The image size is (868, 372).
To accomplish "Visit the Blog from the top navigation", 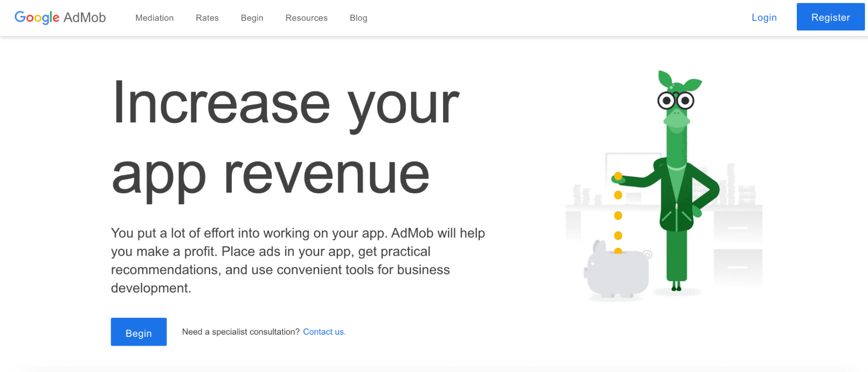I will pos(358,18).
